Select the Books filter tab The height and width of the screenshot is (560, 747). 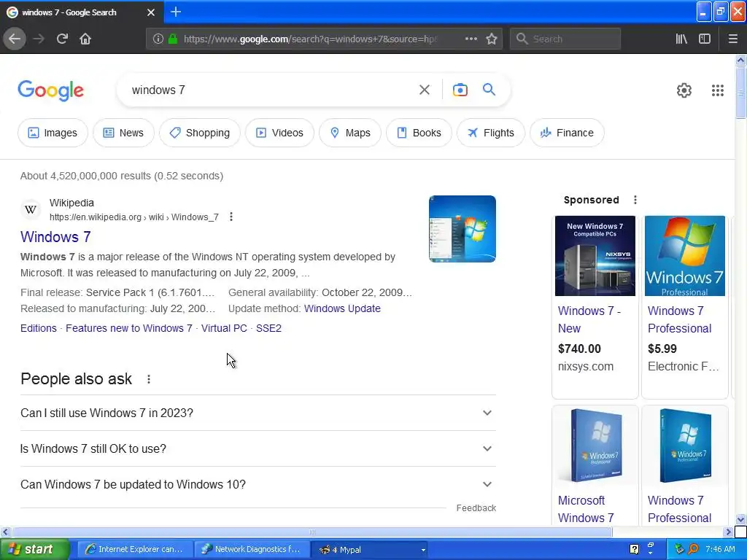419,133
